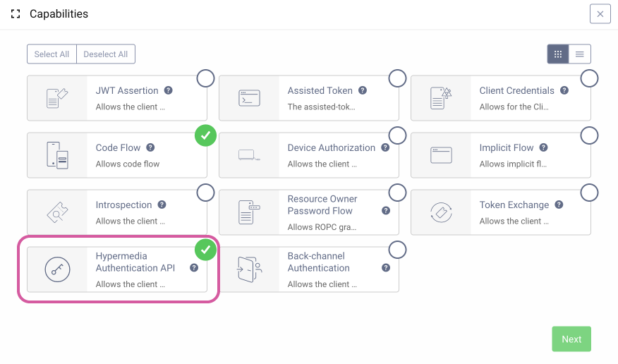This screenshot has height=364, width=618.
Task: Enable the Client Credentials capability checkbox
Action: point(589,78)
